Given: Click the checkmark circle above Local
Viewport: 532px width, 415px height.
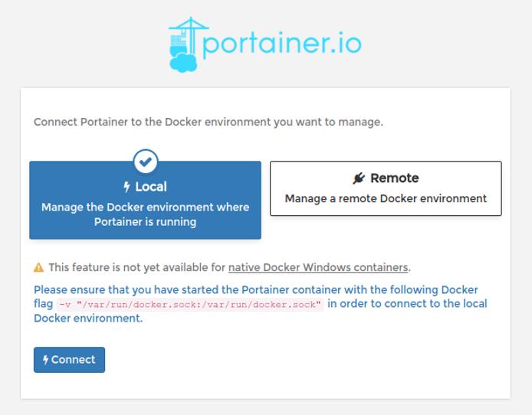Looking at the screenshot, I should click(x=146, y=162).
